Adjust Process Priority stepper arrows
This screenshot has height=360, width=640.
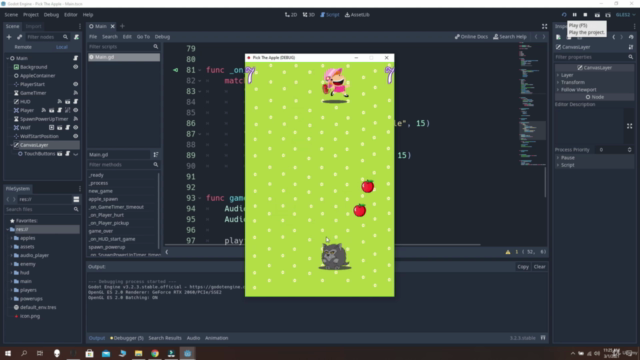629,150
